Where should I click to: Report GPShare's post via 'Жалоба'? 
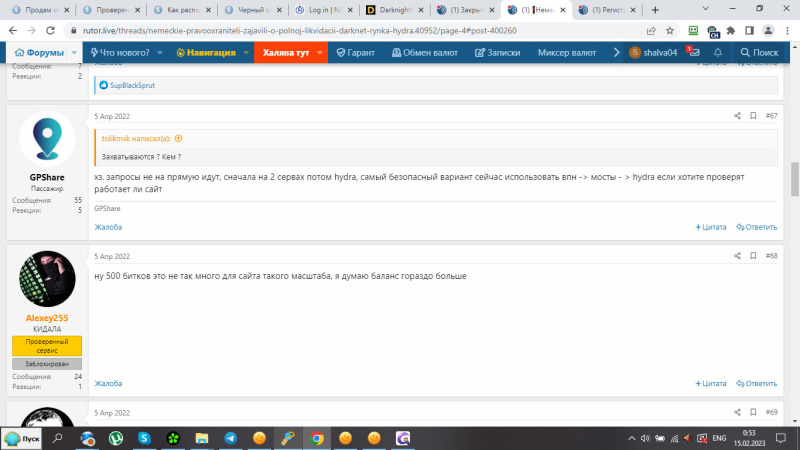(x=108, y=227)
